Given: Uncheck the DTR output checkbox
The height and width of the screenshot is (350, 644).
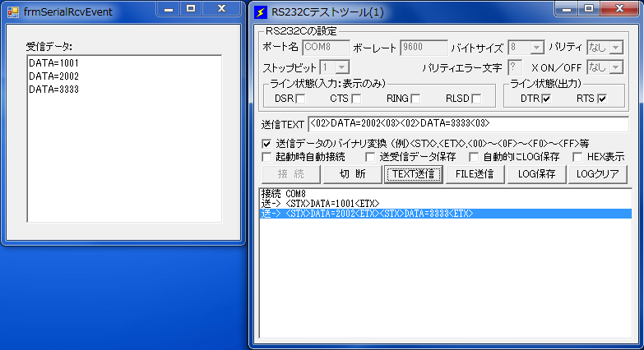Looking at the screenshot, I should (x=546, y=99).
